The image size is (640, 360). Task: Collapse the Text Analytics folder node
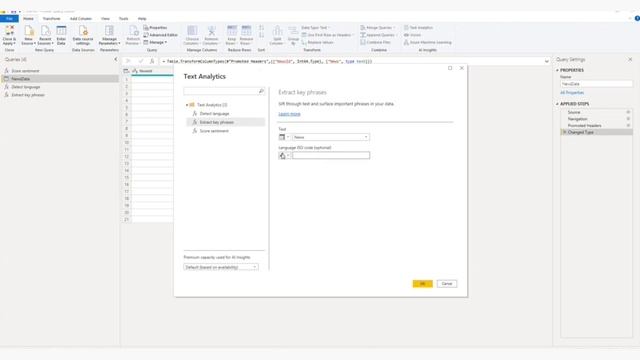(187, 105)
